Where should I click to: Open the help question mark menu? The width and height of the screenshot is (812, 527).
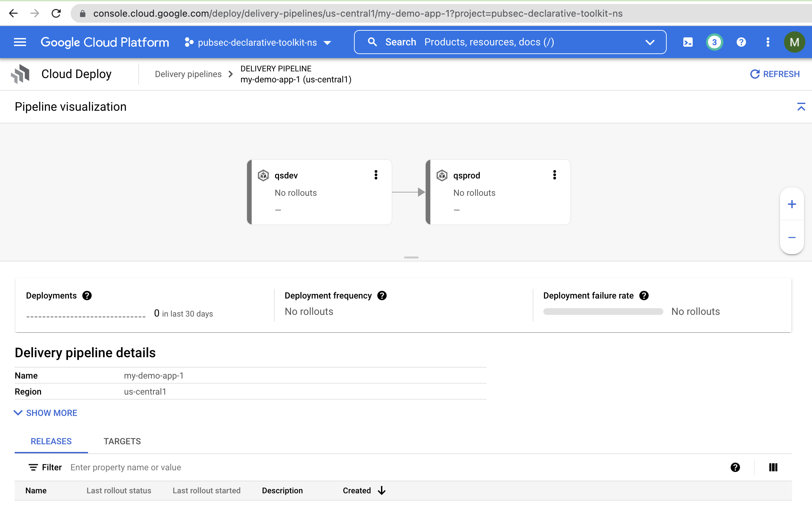741,42
